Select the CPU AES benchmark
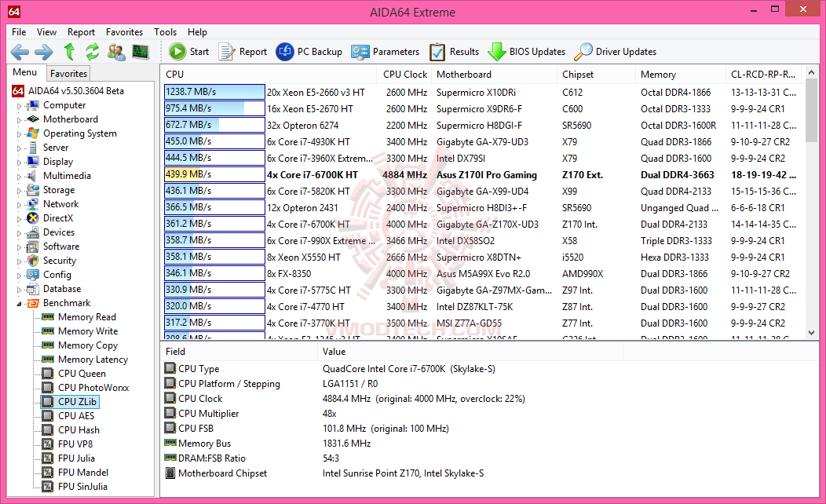Image resolution: width=826 pixels, height=504 pixels. (76, 416)
